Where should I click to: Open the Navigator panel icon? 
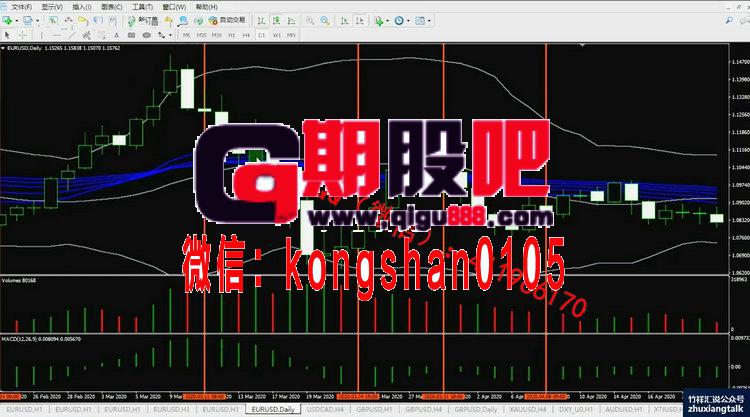[x=83, y=21]
